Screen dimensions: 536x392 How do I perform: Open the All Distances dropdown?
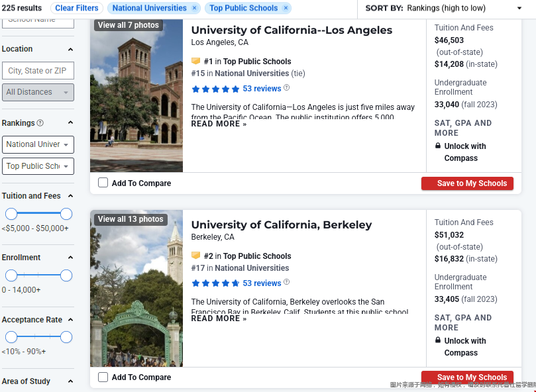38,92
